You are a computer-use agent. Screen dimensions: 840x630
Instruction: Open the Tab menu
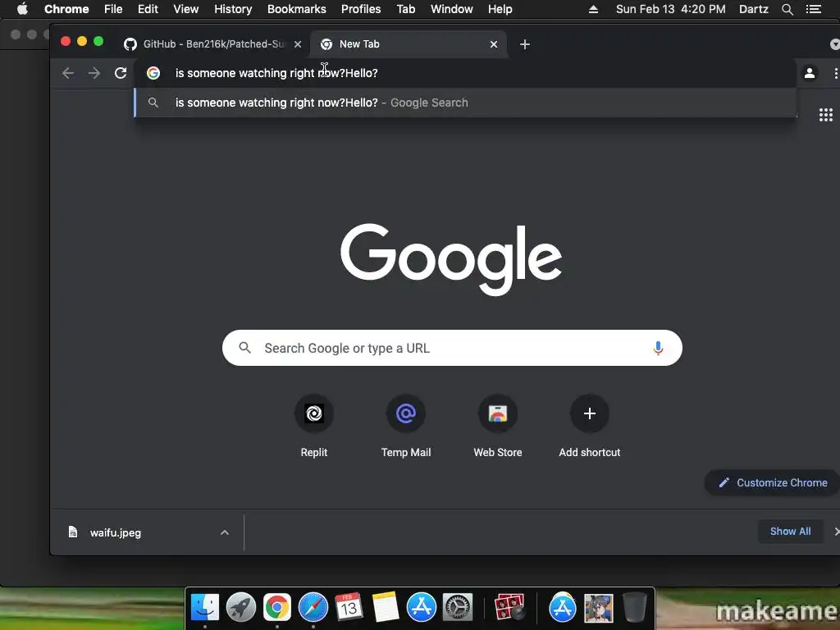[x=406, y=9]
